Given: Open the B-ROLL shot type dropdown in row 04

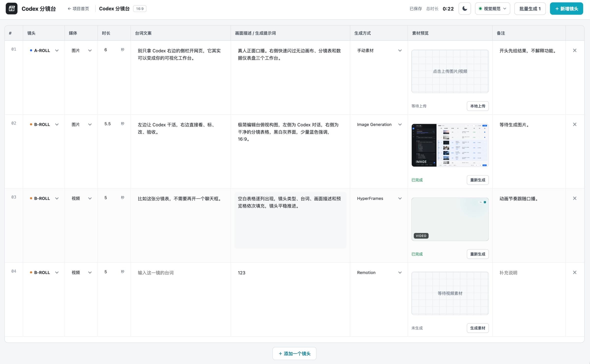Looking at the screenshot, I should pos(44,273).
